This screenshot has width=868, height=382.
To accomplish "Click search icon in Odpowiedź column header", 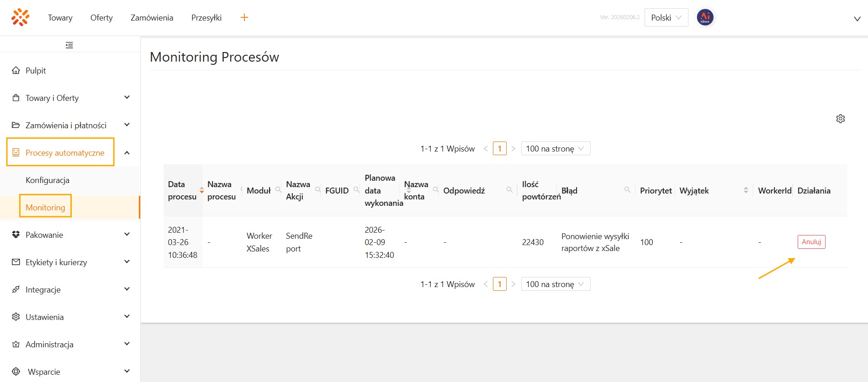I will pos(509,190).
